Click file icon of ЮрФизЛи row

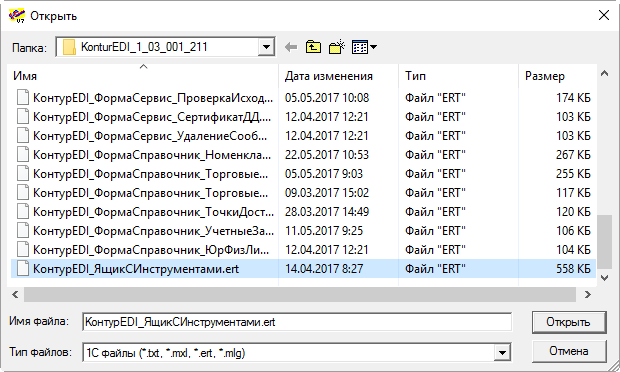(23, 249)
